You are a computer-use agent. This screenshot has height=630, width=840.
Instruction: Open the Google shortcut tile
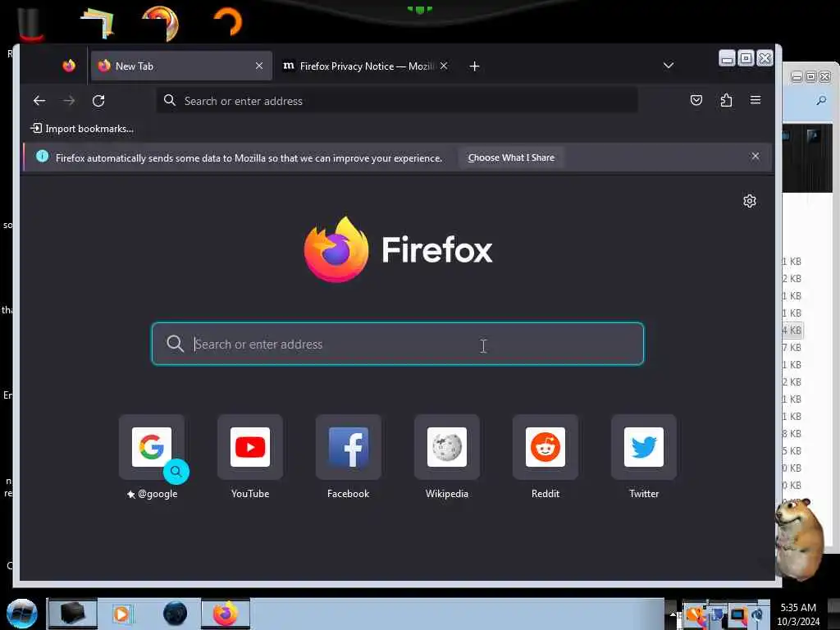coord(152,447)
